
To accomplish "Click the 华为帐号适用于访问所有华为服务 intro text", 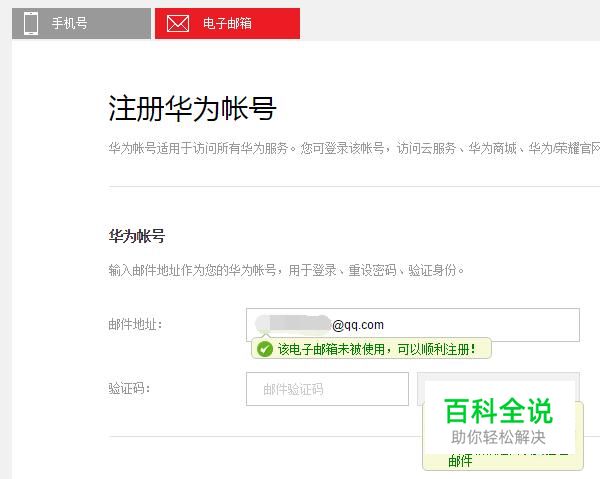I will (354, 148).
